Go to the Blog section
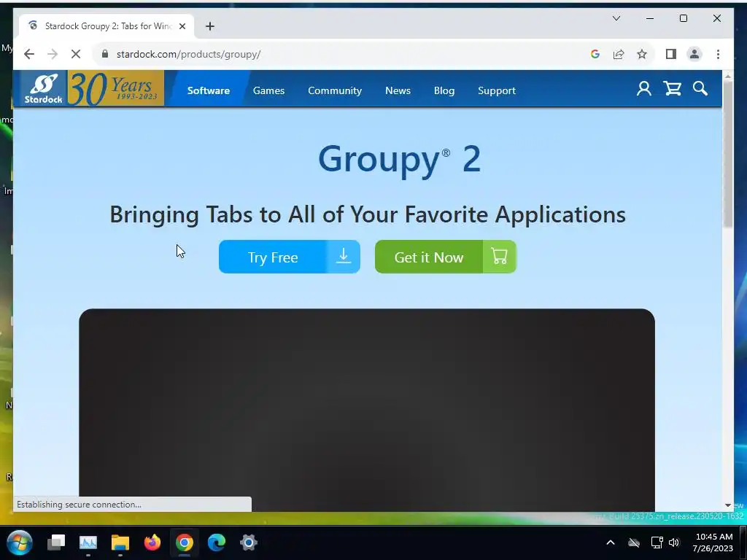This screenshot has width=747, height=560. (444, 90)
